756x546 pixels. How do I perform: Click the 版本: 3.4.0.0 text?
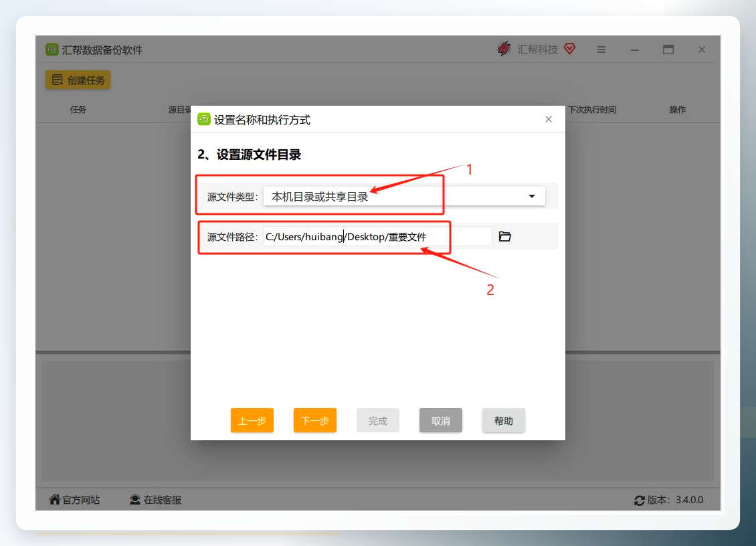click(x=675, y=500)
